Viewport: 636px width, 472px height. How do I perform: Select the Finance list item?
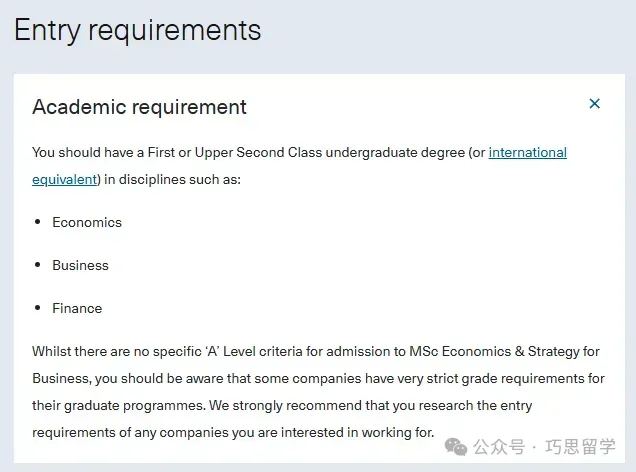click(77, 308)
